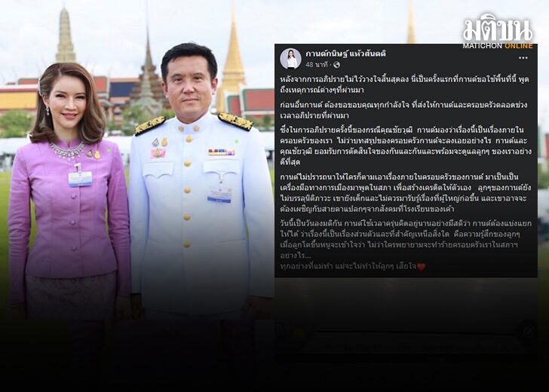This screenshot has width=549, height=392.
Task: Click the ribbon bar on the white uniform
Action: tap(221, 152)
